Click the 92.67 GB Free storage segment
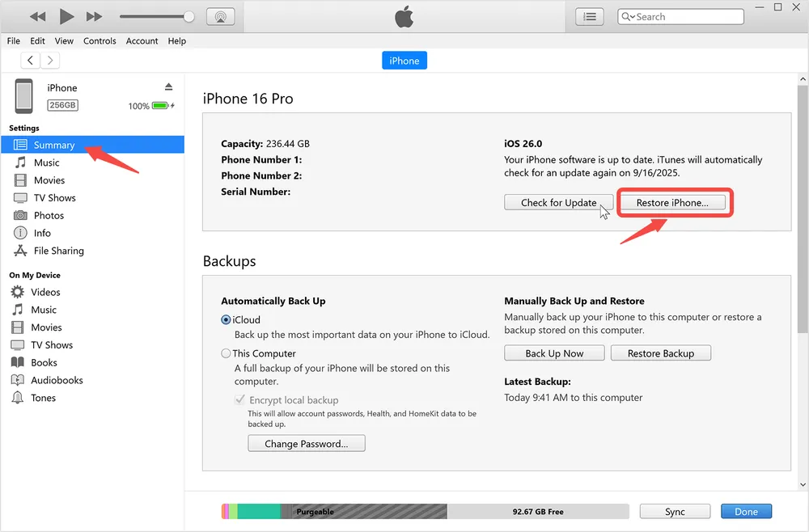 [x=538, y=511]
